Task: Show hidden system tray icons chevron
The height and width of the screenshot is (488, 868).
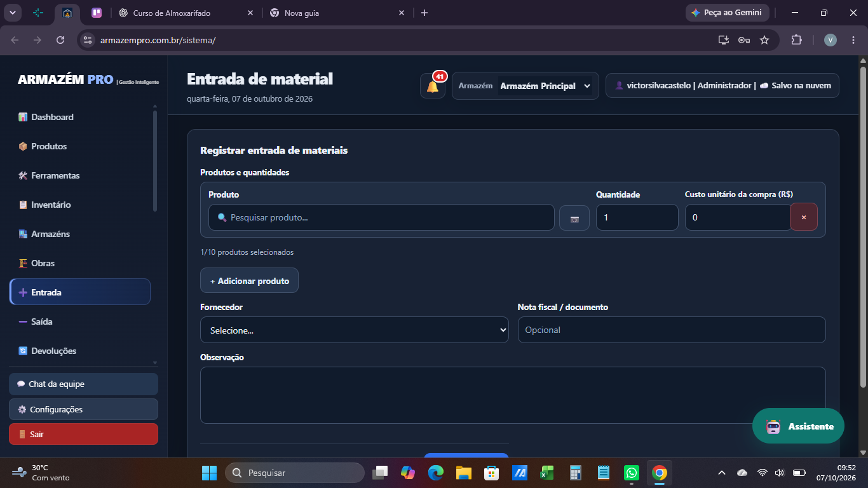Action: click(721, 473)
